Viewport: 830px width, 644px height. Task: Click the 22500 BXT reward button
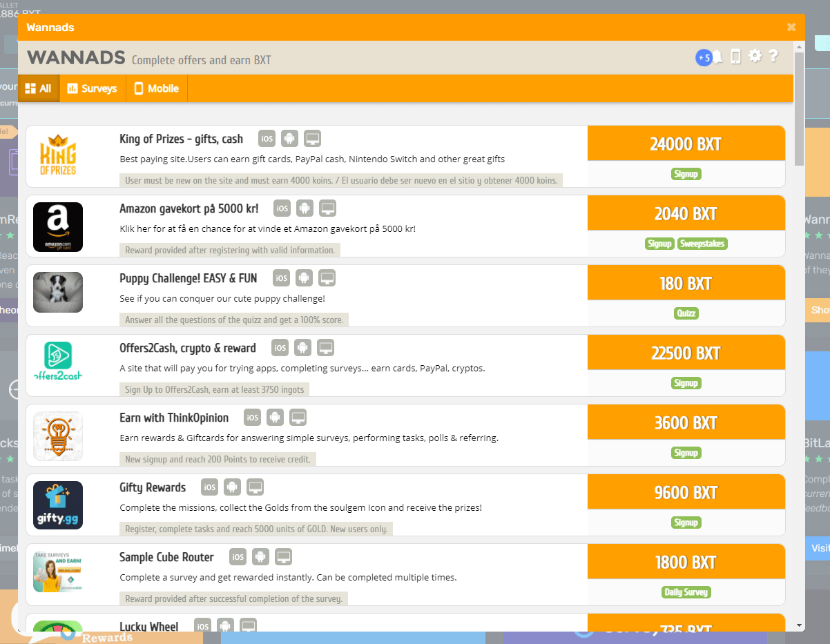(x=686, y=353)
